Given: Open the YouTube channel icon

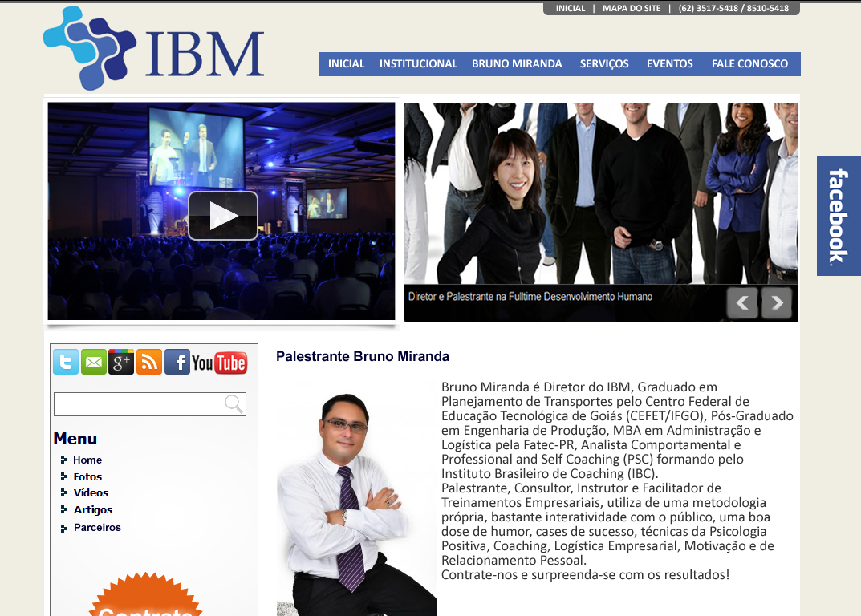Looking at the screenshot, I should (220, 363).
